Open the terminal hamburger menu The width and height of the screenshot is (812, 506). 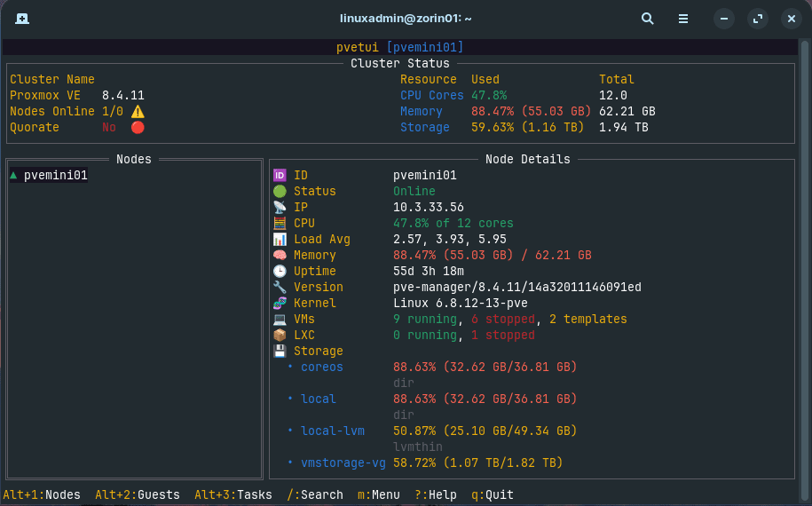click(x=683, y=19)
